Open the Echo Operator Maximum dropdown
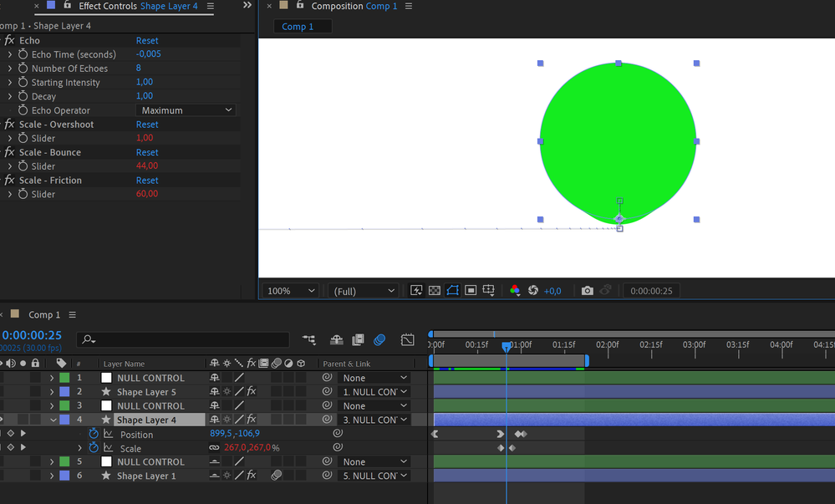The image size is (835, 504). [186, 110]
